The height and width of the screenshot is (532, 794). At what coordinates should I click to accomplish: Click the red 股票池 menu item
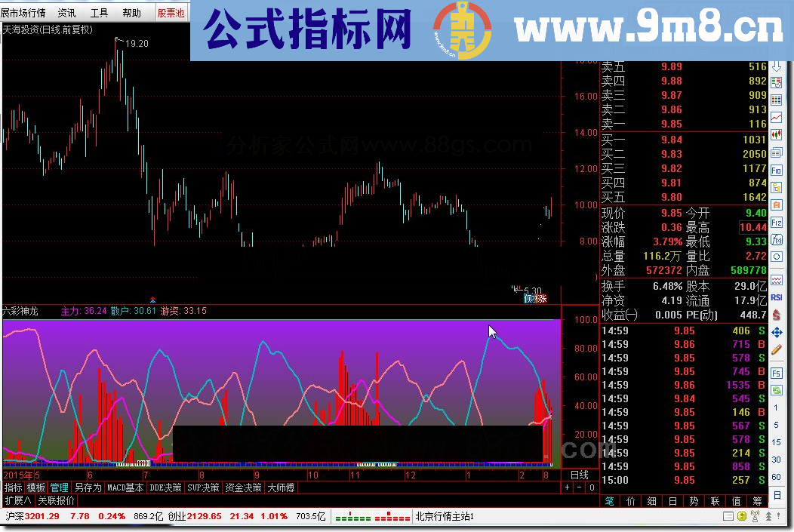tap(171, 12)
